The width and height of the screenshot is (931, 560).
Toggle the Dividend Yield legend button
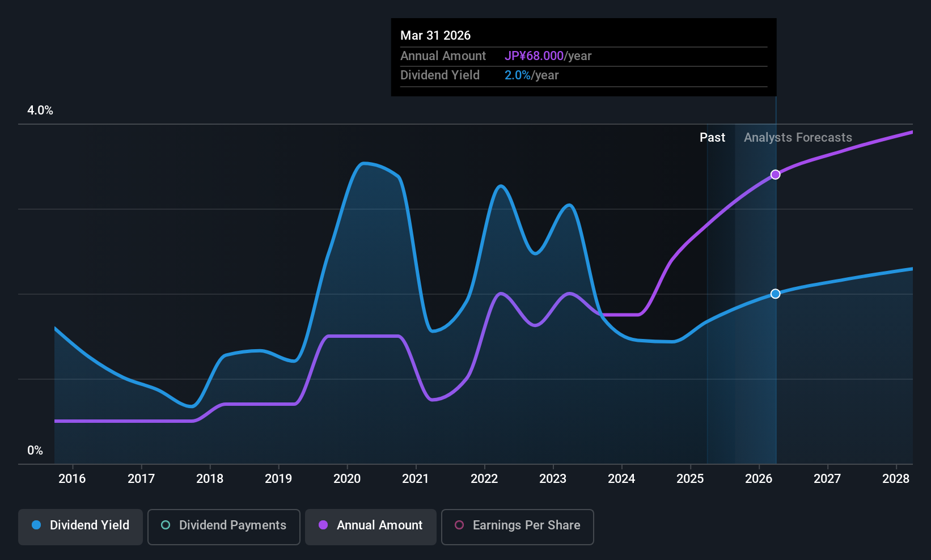click(81, 527)
